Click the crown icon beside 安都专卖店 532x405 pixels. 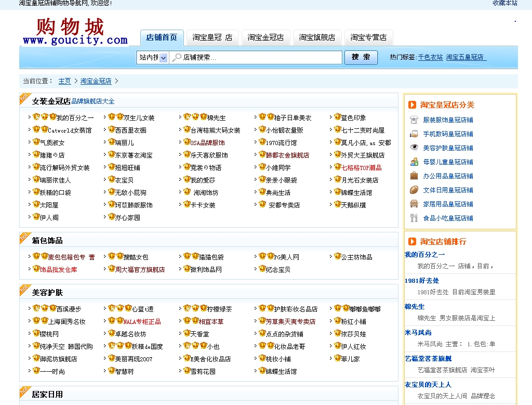262,204
